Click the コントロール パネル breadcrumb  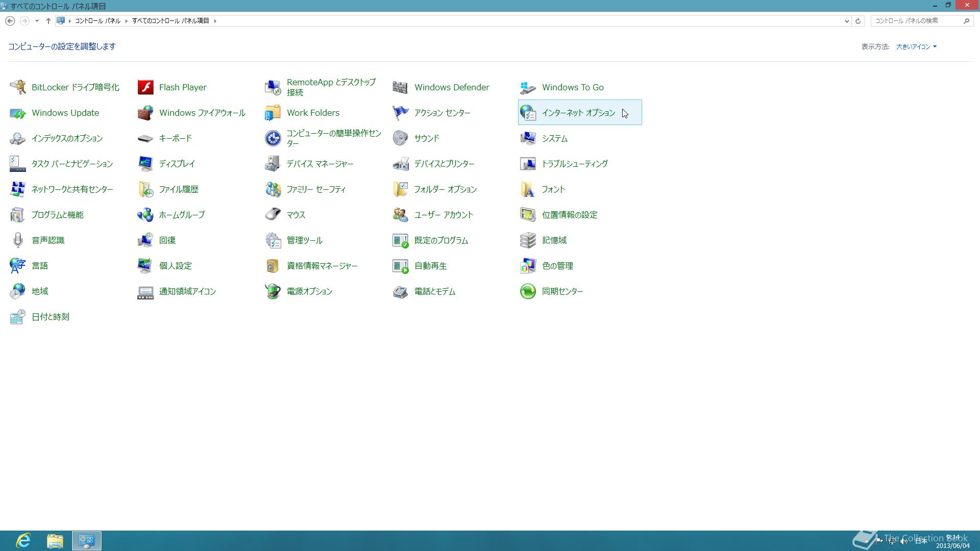pos(97,21)
